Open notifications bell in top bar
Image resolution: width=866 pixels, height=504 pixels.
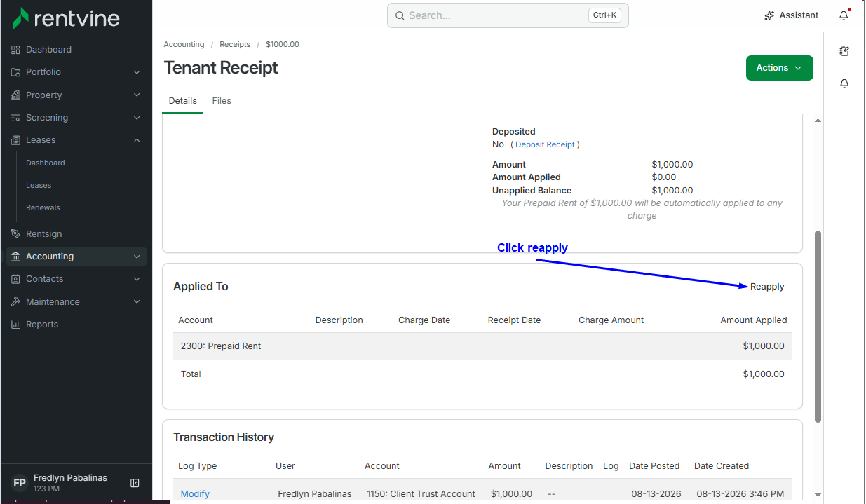tap(844, 15)
